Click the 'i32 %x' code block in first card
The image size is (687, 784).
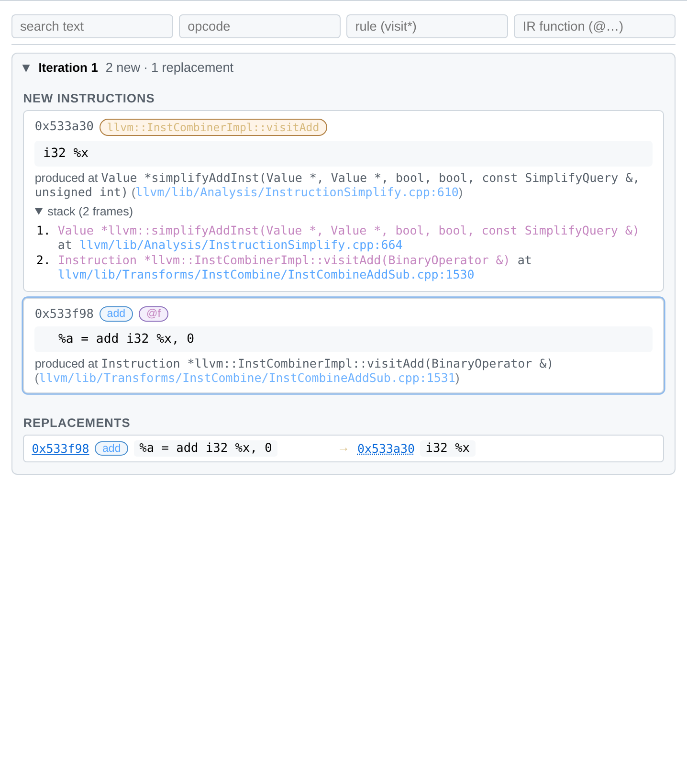[x=343, y=153]
